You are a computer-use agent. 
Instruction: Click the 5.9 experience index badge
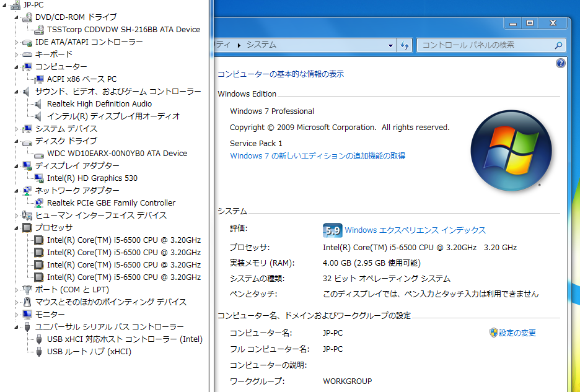[332, 230]
